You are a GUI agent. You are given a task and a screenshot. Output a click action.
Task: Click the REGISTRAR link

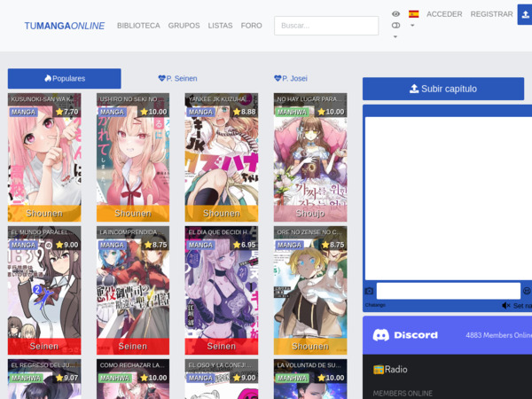(x=491, y=14)
